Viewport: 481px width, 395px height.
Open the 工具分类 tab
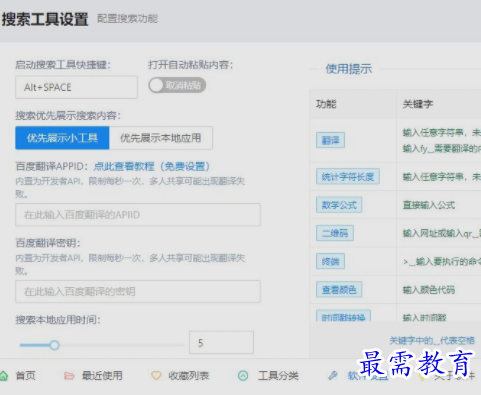click(x=278, y=376)
